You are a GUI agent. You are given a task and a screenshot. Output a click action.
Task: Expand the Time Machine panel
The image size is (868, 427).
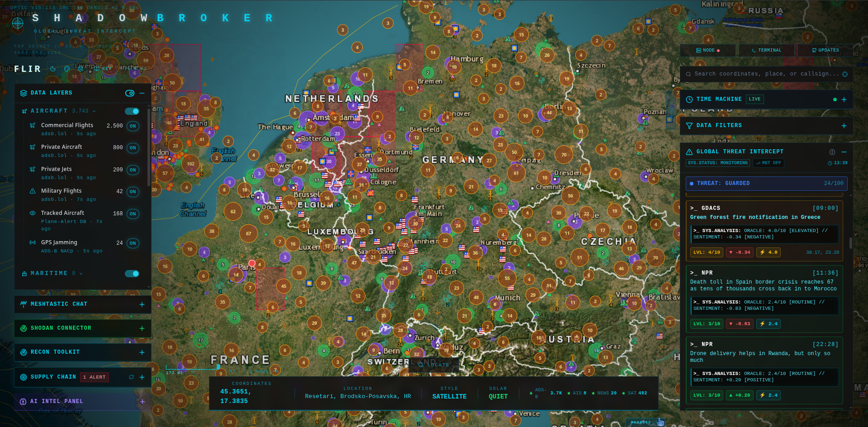click(844, 100)
